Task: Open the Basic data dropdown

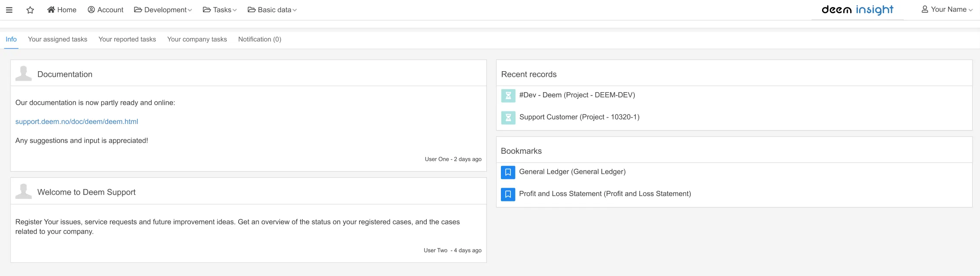Action: 272,10
